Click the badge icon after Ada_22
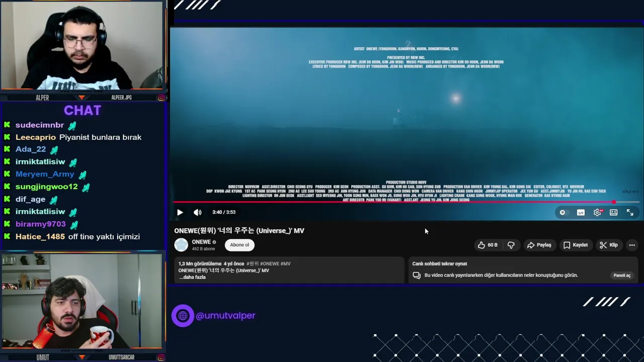Screen dimensions: 644x362 (x=54, y=150)
